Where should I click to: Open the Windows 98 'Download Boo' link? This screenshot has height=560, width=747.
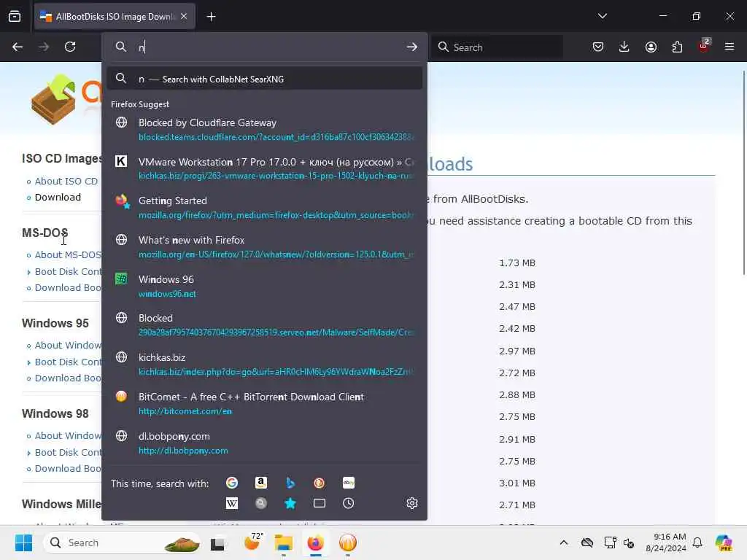pos(68,469)
